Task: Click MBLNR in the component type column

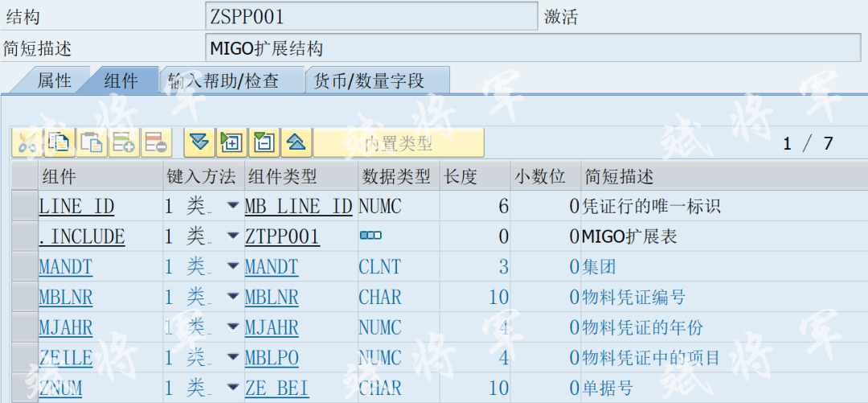Action: point(272,297)
